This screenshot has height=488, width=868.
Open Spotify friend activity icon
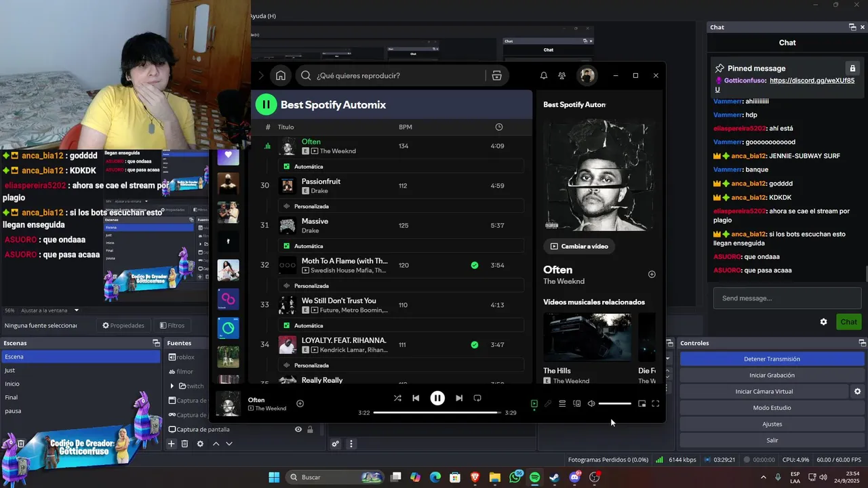tap(561, 75)
